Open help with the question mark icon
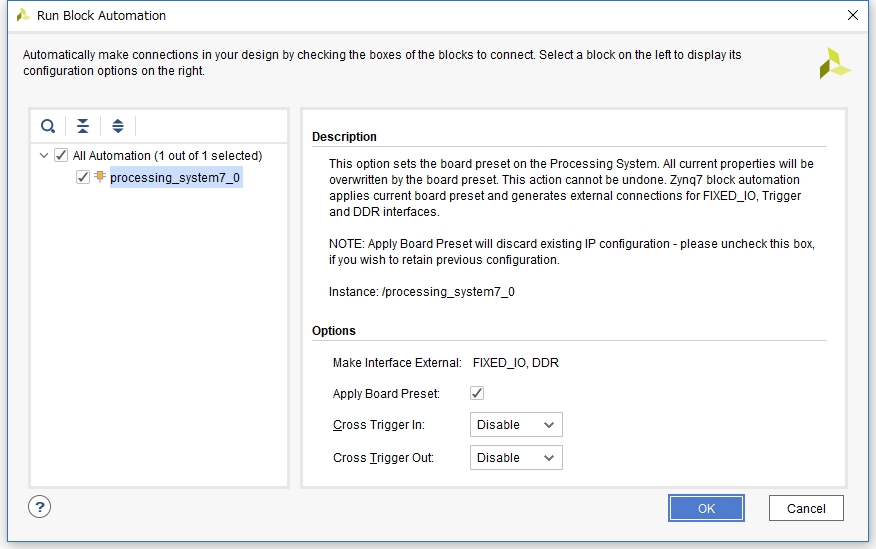The width and height of the screenshot is (876, 549). point(40,507)
